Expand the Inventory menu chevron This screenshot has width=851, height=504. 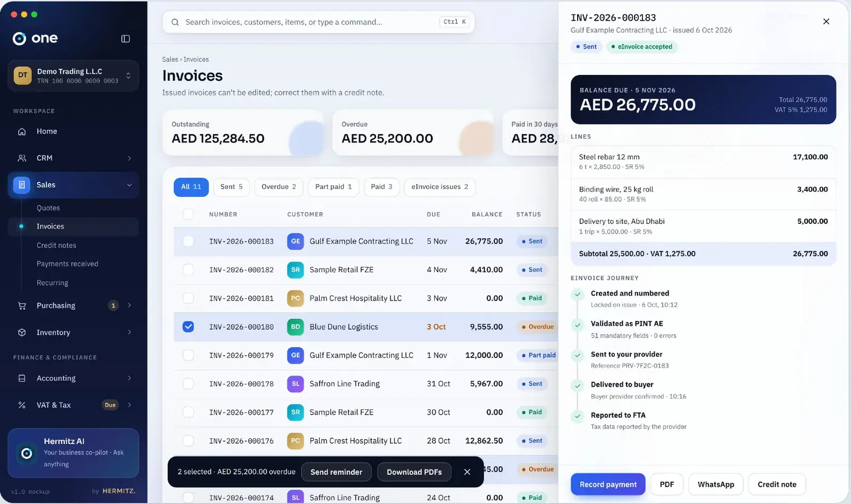(x=129, y=332)
